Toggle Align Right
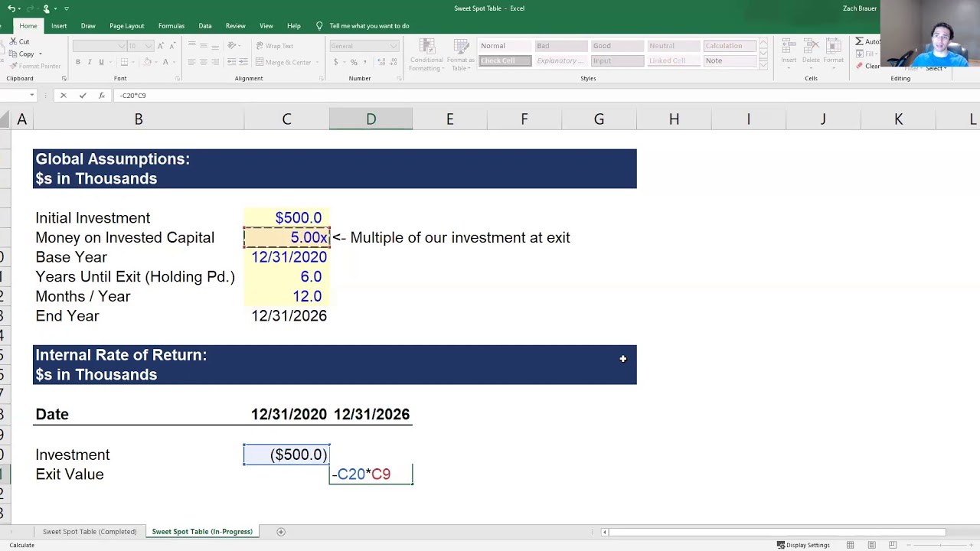 [215, 62]
